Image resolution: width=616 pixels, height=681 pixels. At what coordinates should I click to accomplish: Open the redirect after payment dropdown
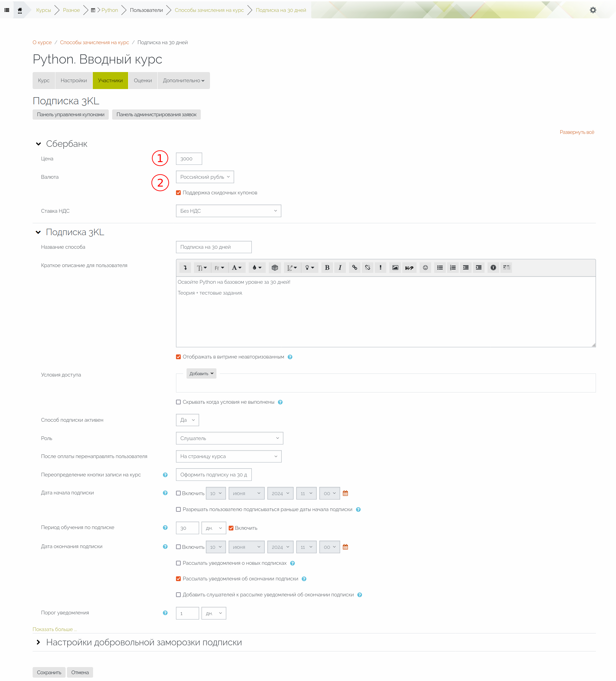pos(229,456)
